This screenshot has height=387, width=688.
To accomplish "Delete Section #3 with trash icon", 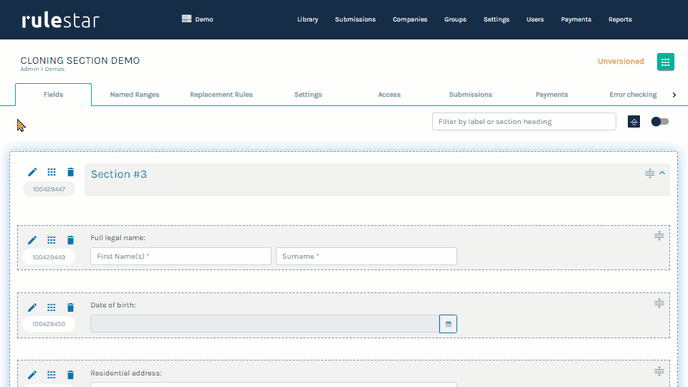I will 70,172.
